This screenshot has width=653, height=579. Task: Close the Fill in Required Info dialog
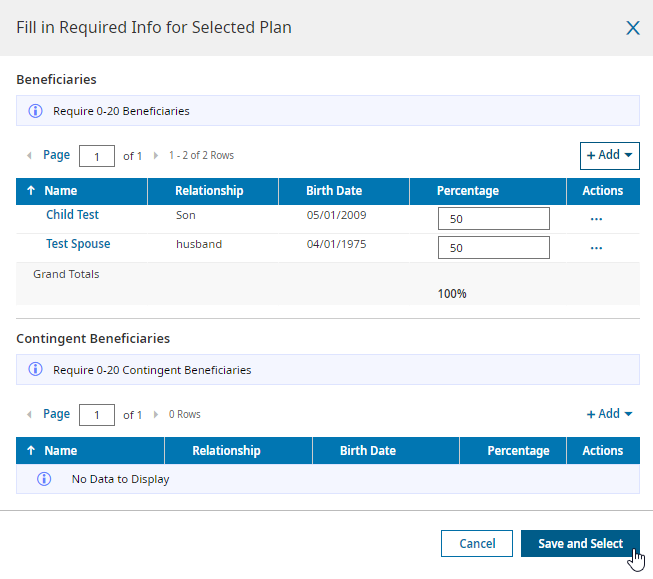click(632, 28)
